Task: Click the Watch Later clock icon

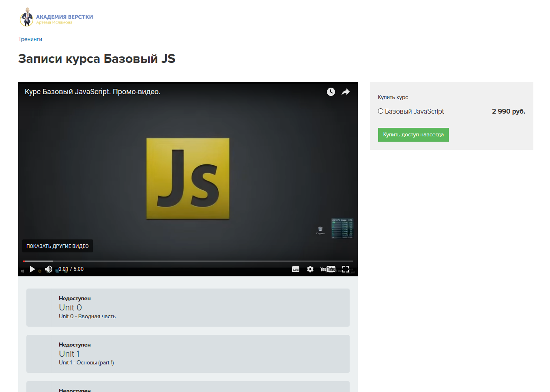Action: pos(331,92)
